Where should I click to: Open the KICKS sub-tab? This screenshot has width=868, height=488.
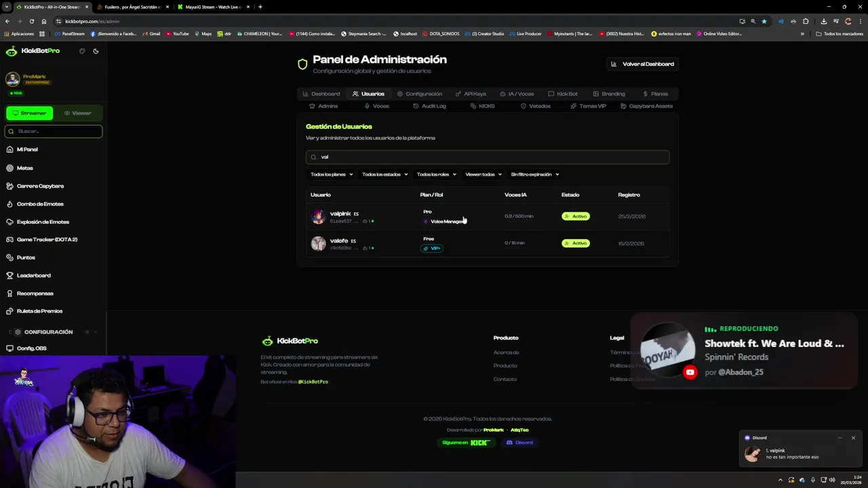click(483, 106)
